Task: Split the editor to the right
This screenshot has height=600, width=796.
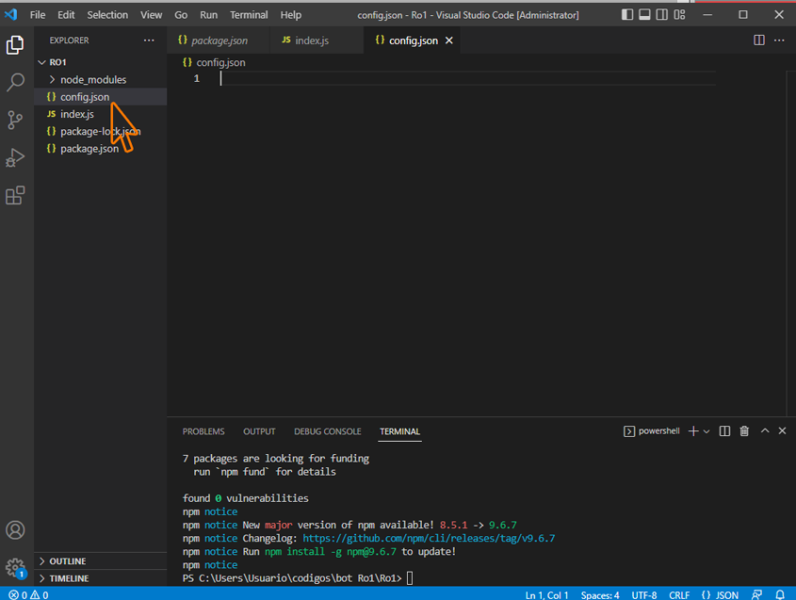Action: click(x=759, y=40)
